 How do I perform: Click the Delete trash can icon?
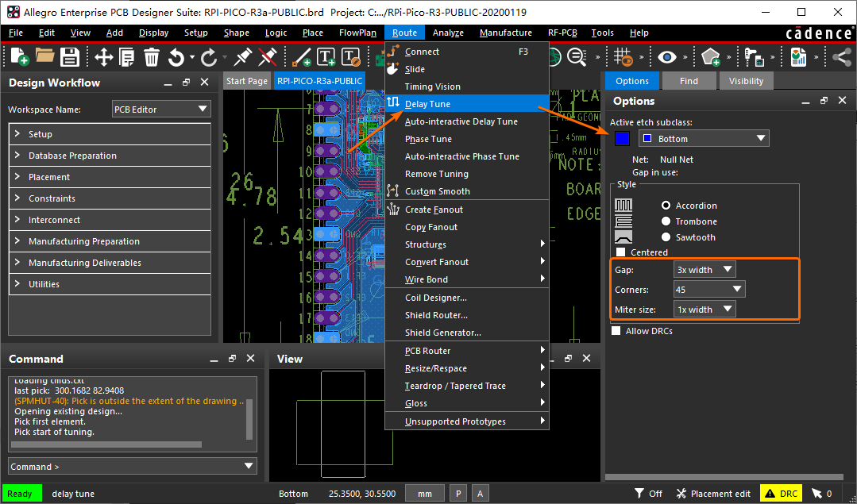pyautogui.click(x=152, y=57)
